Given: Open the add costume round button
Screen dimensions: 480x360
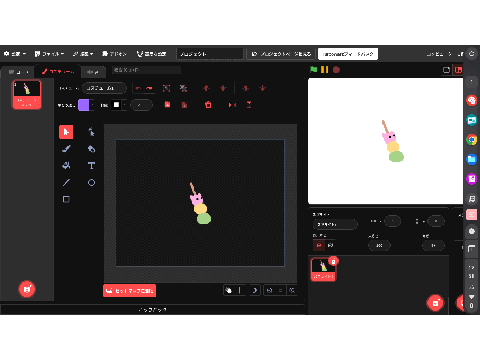Looking at the screenshot, I should (27, 289).
